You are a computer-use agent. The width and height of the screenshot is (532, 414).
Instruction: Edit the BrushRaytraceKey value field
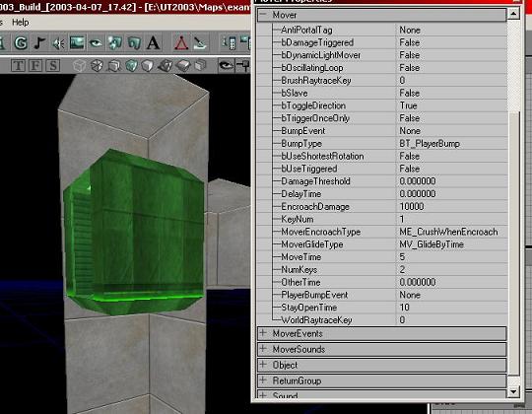click(451, 81)
